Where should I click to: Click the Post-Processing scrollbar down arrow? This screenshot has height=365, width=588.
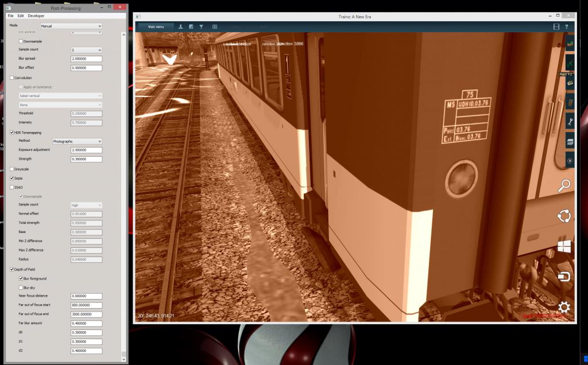(124, 359)
